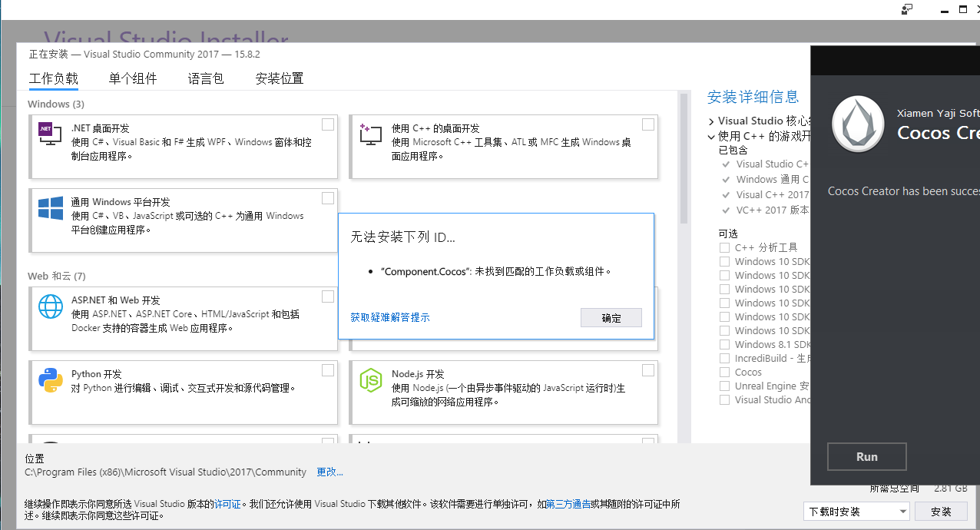Click the C++ desktop development tools icon
This screenshot has width=980, height=530.
click(369, 134)
